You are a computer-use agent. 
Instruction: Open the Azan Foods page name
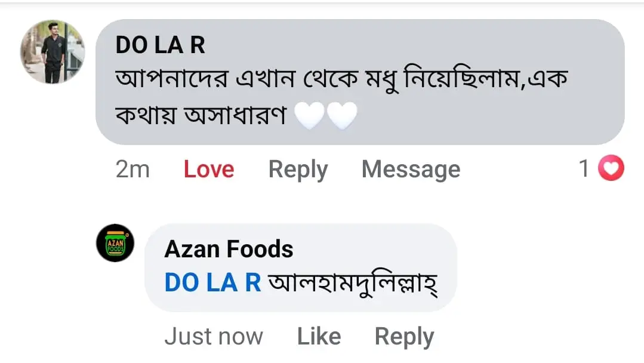229,249
